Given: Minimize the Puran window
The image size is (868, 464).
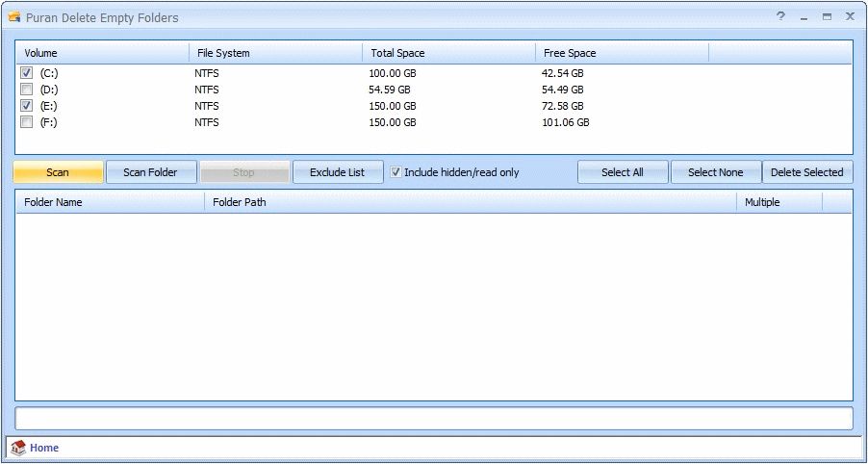Looking at the screenshot, I should pos(804,17).
